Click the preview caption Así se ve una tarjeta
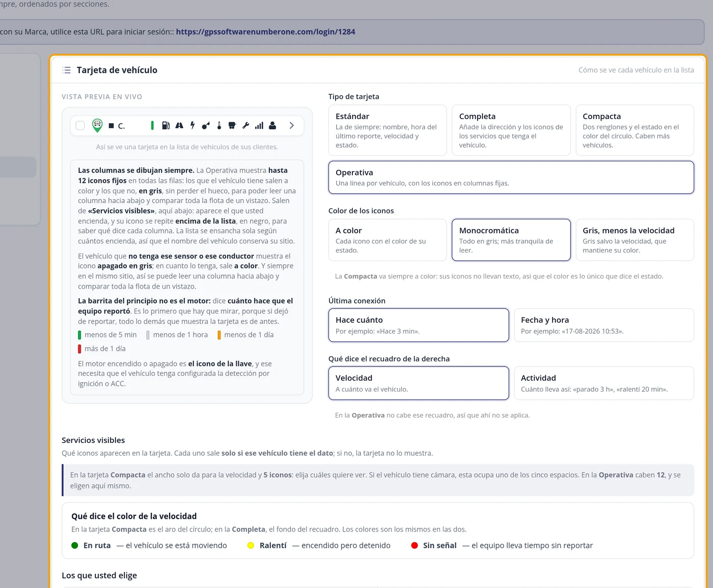This screenshot has width=713, height=588. pos(187,147)
